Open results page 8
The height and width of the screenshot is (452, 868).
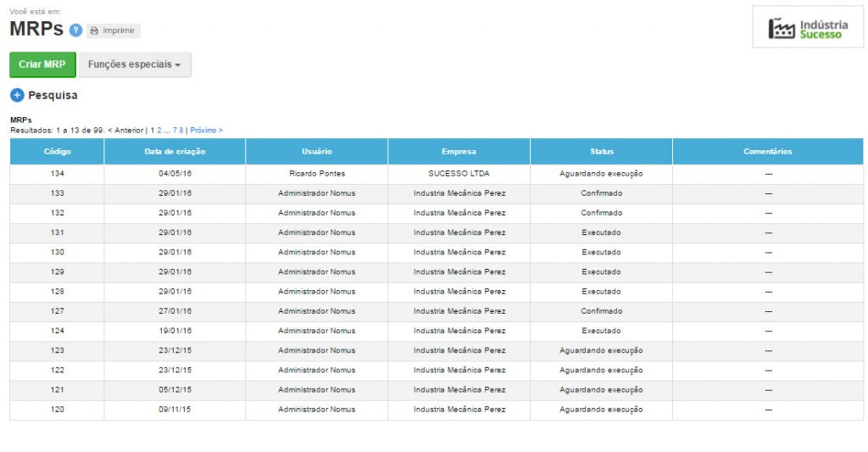click(181, 131)
